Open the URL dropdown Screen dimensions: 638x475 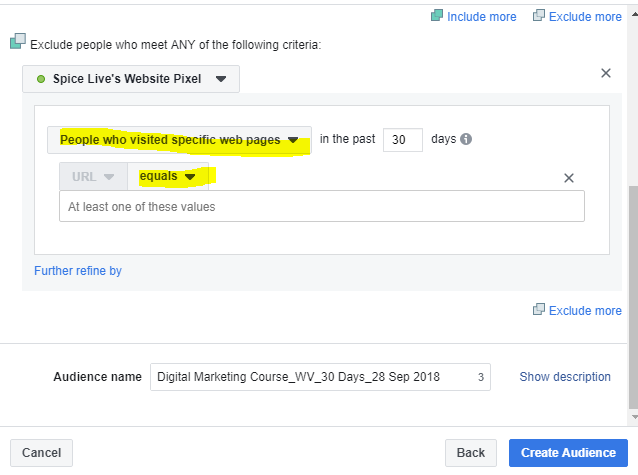(x=93, y=177)
